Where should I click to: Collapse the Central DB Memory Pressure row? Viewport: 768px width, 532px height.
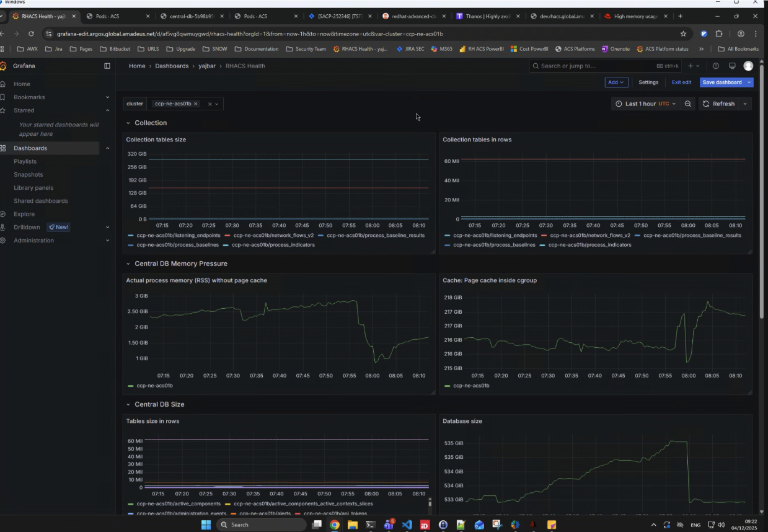(x=128, y=264)
